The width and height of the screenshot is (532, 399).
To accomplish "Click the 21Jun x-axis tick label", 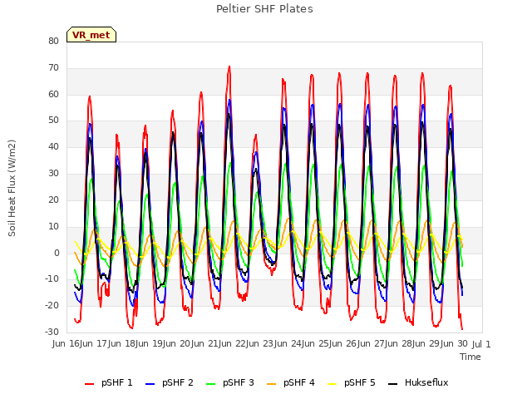I will tap(219, 344).
